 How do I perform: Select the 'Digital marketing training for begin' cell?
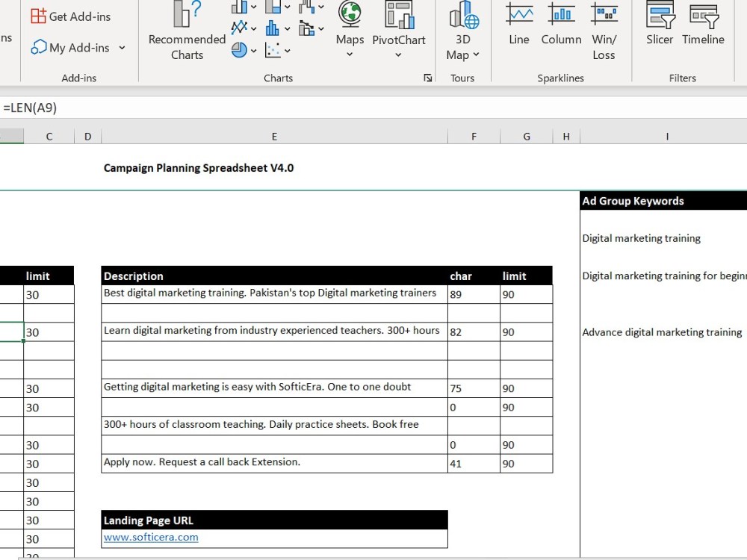click(663, 276)
